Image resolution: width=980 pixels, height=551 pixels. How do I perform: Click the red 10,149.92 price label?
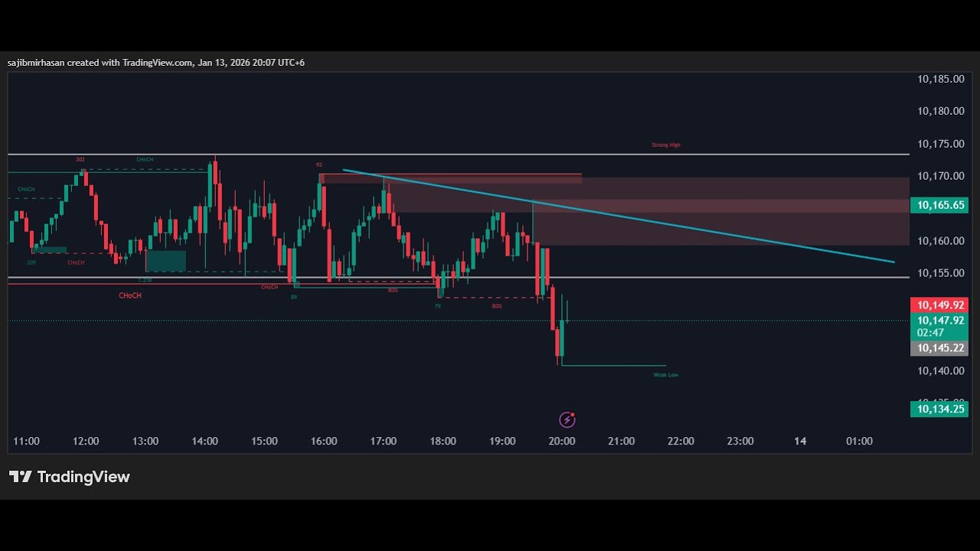pos(939,305)
